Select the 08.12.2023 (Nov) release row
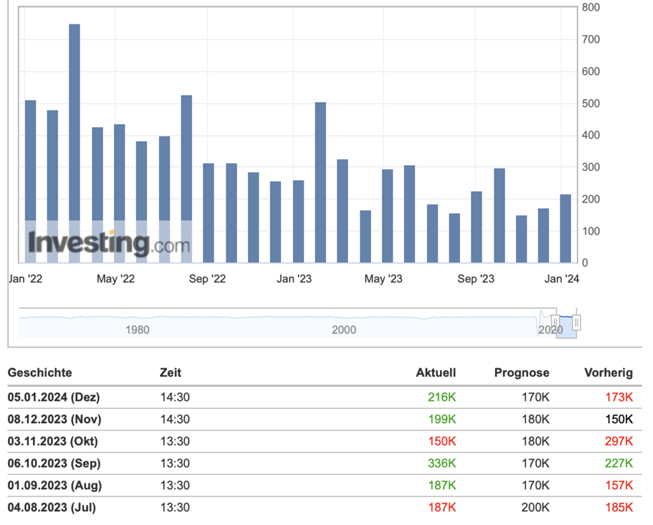This screenshot has height=525, width=653. pyautogui.click(x=60, y=419)
